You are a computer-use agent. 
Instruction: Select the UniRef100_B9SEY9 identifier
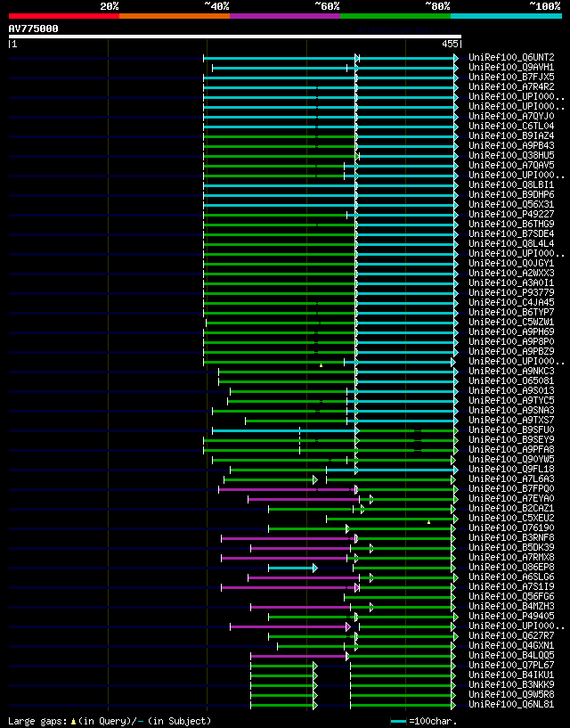click(511, 439)
